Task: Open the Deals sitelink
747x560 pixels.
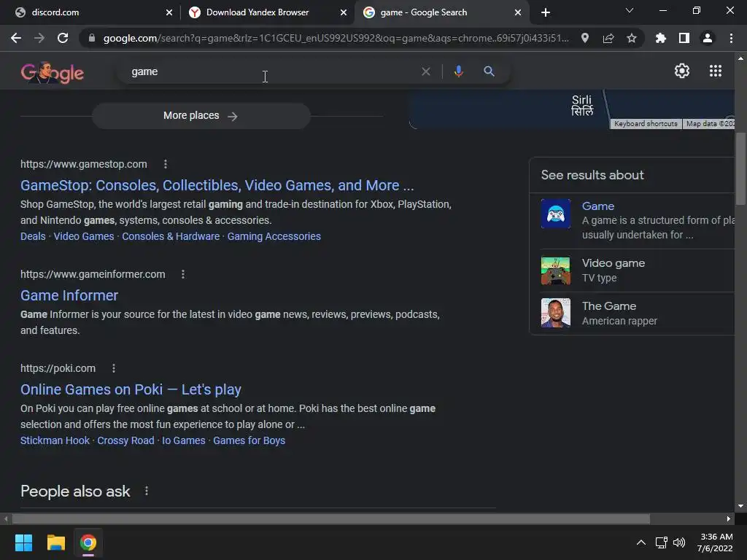Action: click(x=33, y=236)
